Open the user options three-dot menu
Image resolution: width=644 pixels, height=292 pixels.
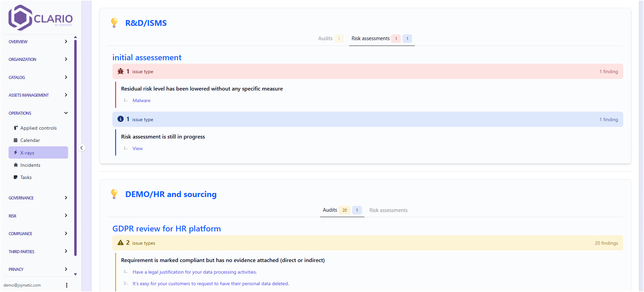click(67, 285)
